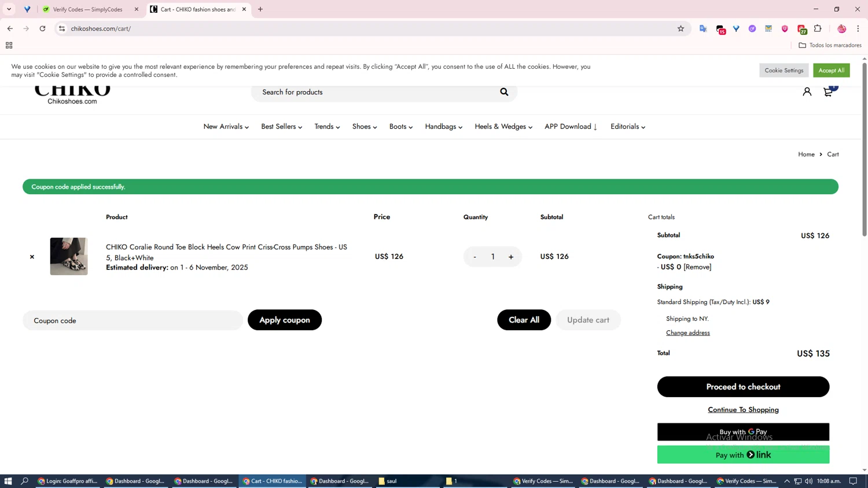This screenshot has height=488, width=868.
Task: Increase the quantity with the plus button
Action: (x=511, y=257)
